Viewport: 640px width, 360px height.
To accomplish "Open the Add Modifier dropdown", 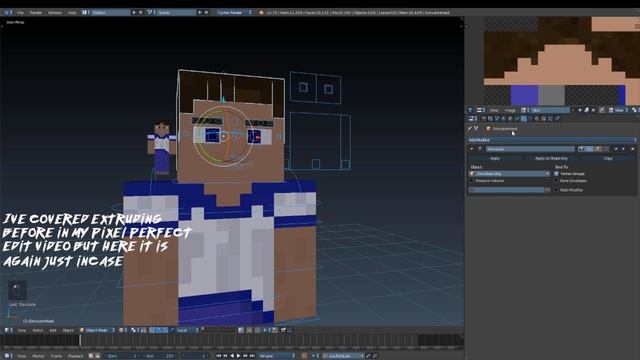I will [552, 140].
